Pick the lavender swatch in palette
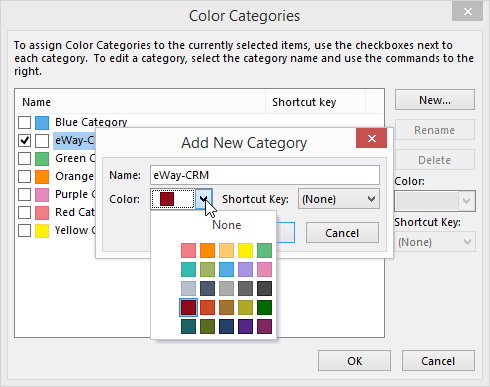This screenshot has height=387, width=490. (x=245, y=270)
